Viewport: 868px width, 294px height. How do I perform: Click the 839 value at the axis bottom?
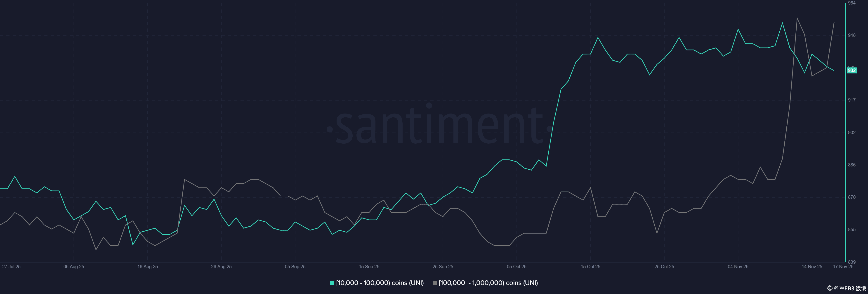pos(851,262)
